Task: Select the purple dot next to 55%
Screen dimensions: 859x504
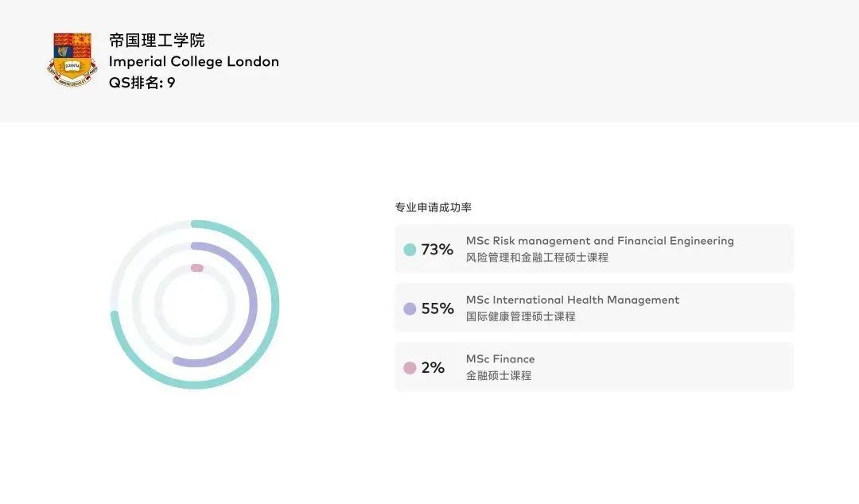Action: [410, 309]
